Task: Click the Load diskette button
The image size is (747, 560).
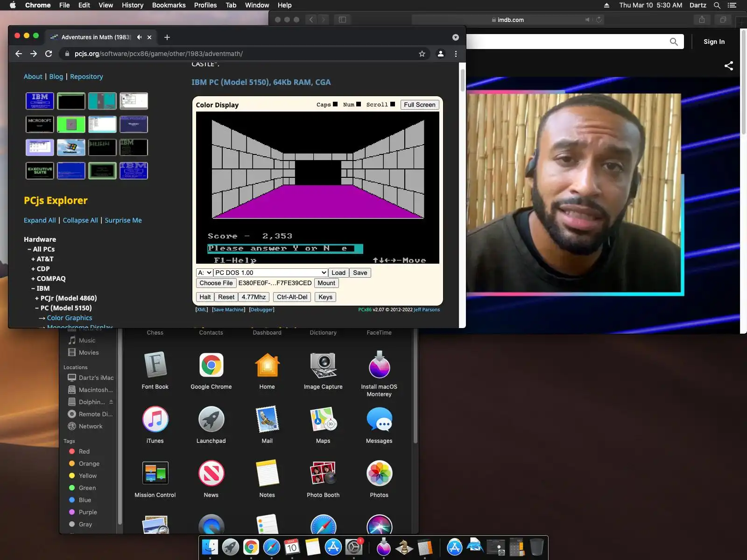Action: click(338, 273)
